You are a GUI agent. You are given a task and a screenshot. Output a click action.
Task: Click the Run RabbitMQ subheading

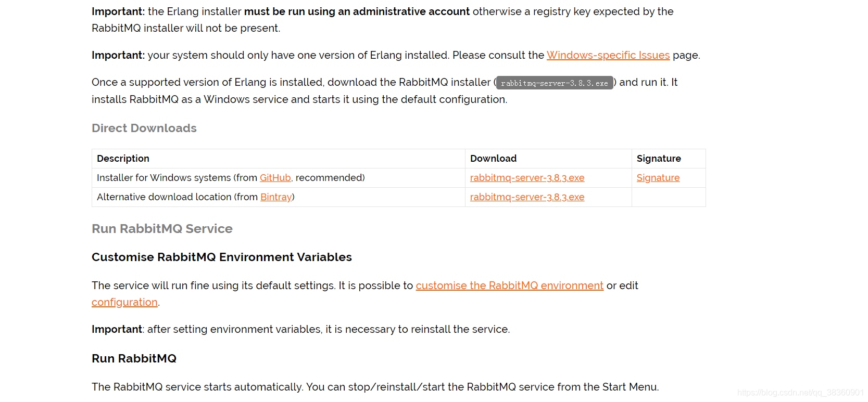[x=134, y=358]
